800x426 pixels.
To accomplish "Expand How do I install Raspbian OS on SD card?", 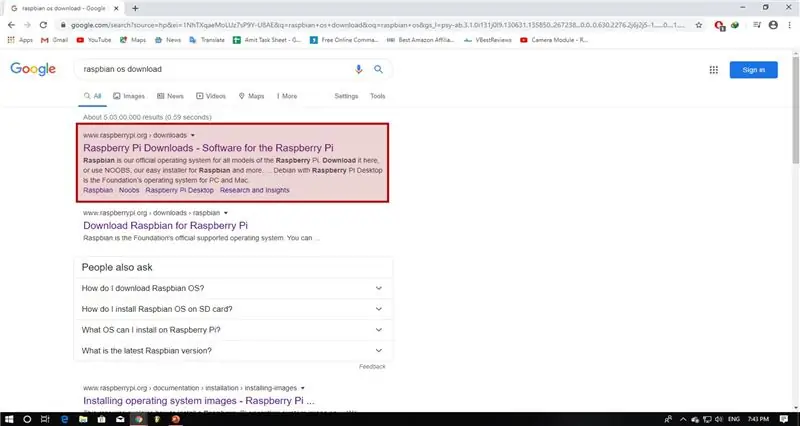I will [x=233, y=309].
